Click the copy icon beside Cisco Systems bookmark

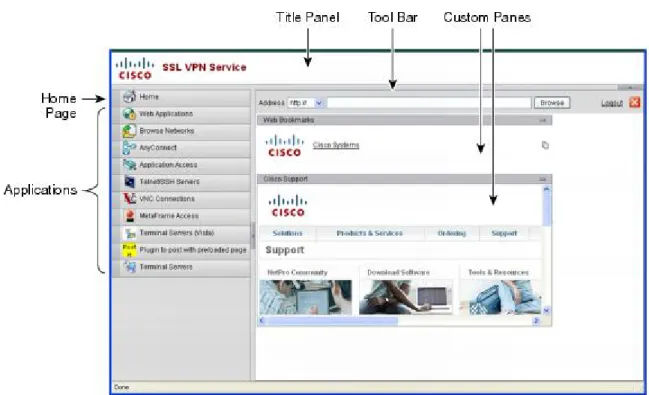click(x=545, y=145)
